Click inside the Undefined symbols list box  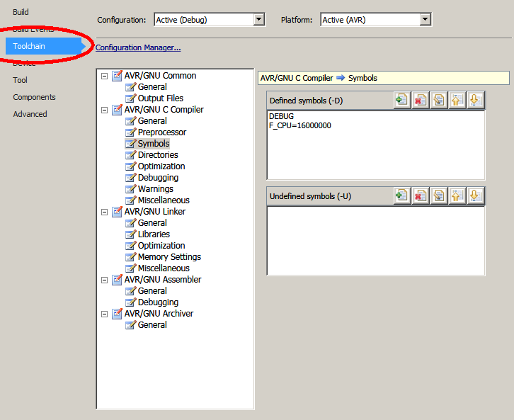point(376,241)
